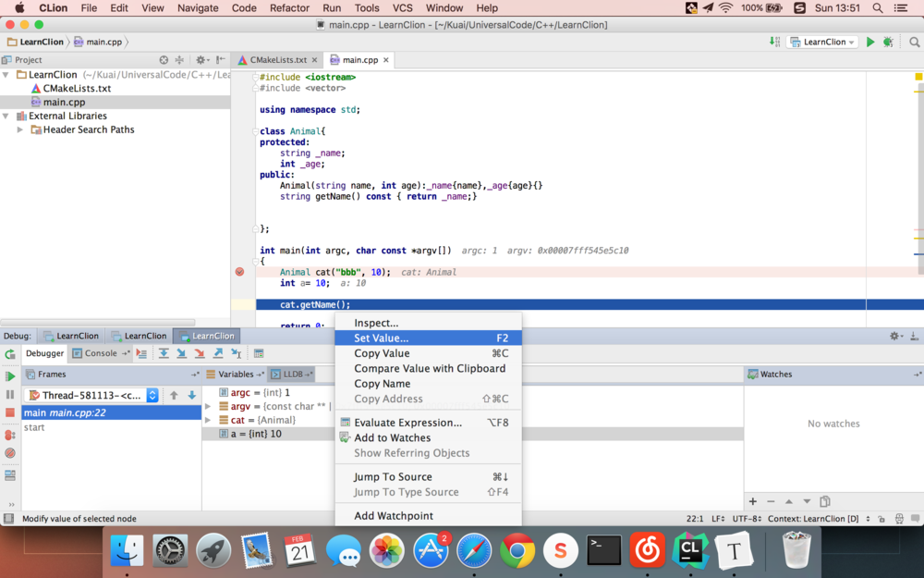Start debugging with the green bug icon

point(888,42)
